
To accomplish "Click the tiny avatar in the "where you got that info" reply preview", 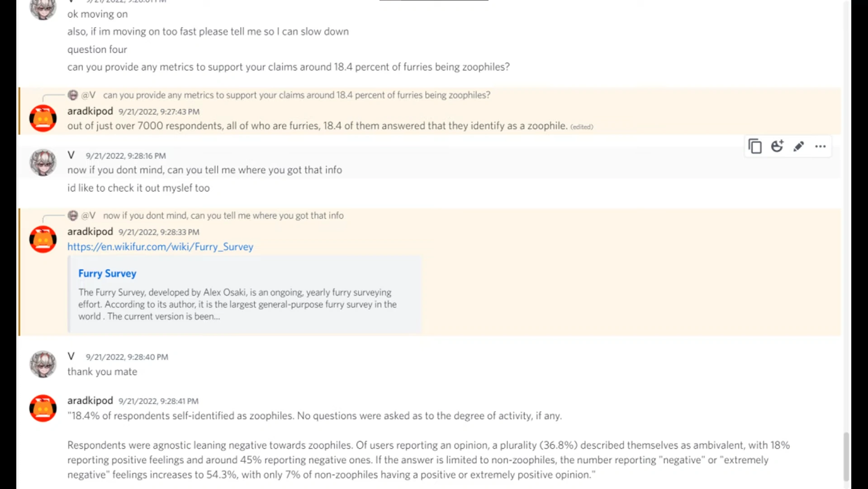I will pos(73,216).
